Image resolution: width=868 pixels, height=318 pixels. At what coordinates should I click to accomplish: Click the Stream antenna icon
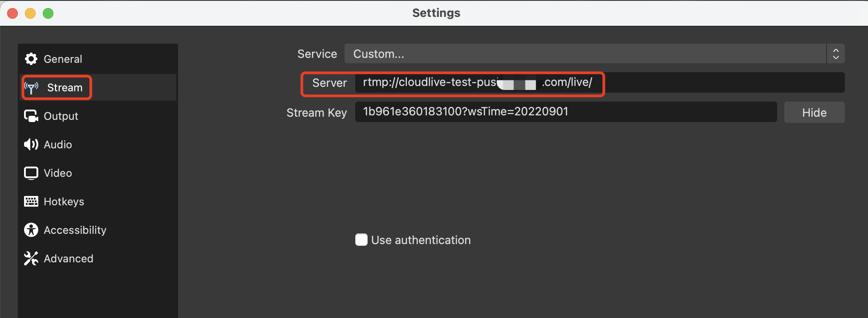tap(32, 88)
